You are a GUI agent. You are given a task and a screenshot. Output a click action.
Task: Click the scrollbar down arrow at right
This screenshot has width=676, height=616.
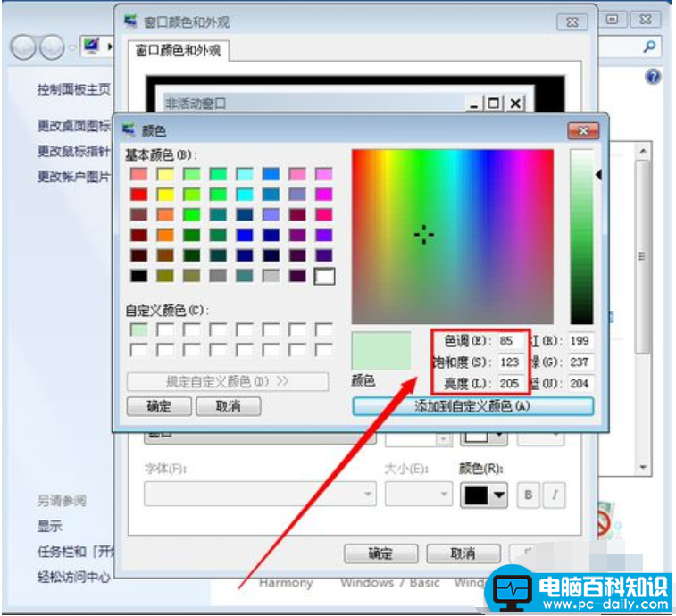pyautogui.click(x=643, y=467)
